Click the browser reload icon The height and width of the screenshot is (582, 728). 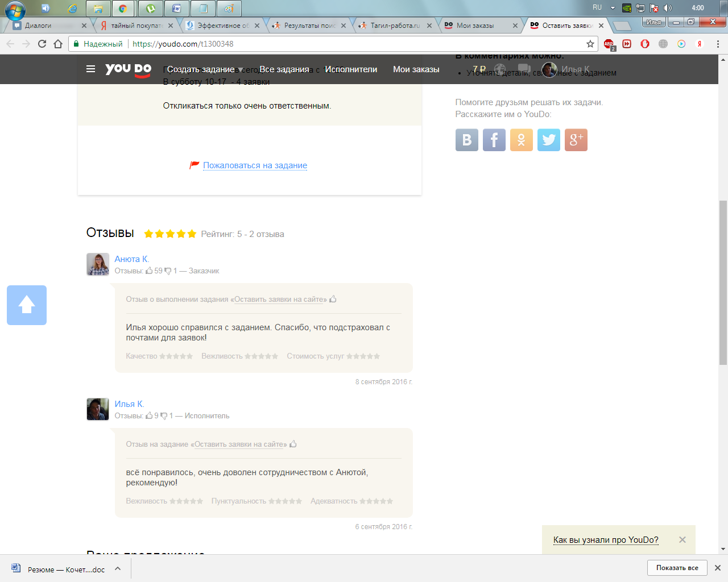tap(42, 44)
